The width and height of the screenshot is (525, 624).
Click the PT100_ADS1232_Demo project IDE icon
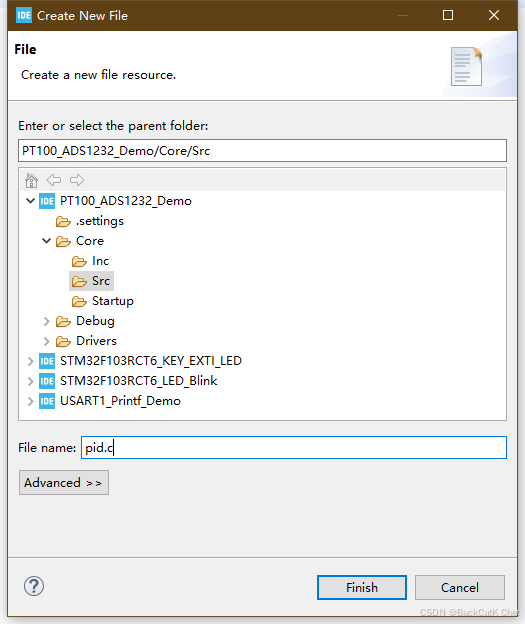pos(47,201)
